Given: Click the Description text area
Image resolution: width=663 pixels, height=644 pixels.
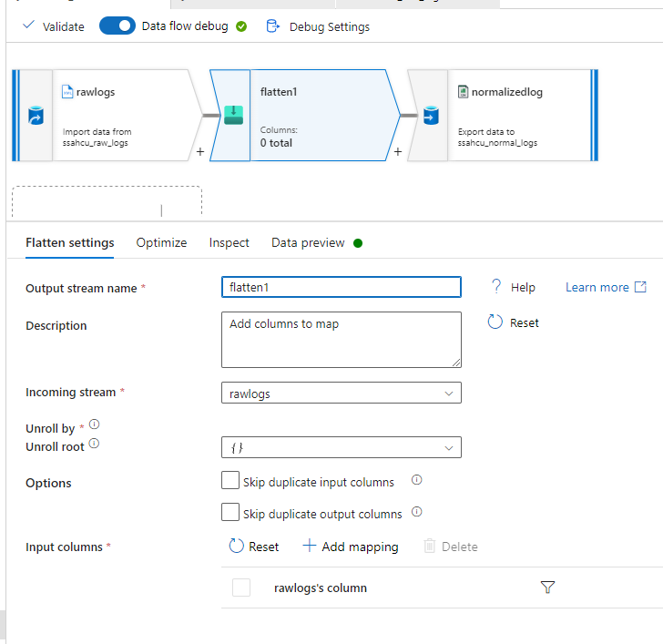Looking at the screenshot, I should [342, 340].
